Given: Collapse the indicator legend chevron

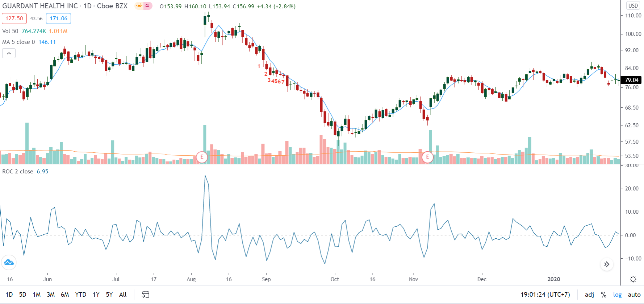Looking at the screenshot, I should click(x=9, y=53).
